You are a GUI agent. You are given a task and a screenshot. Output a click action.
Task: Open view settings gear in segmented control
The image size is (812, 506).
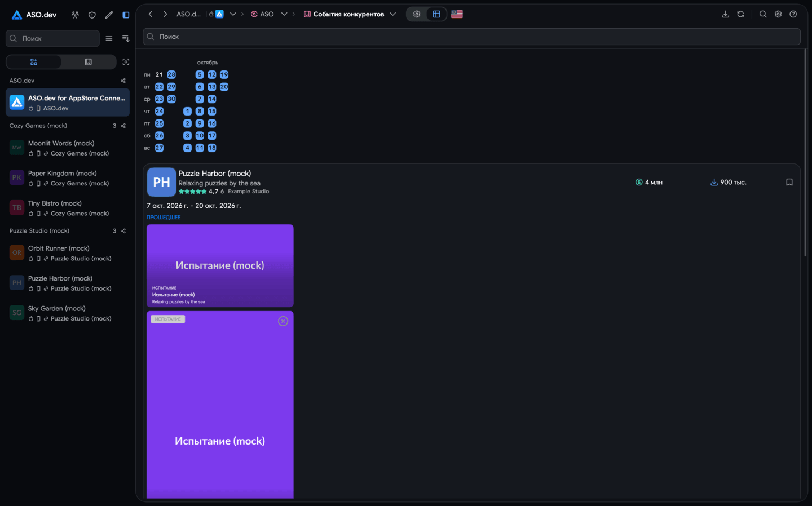click(x=417, y=14)
